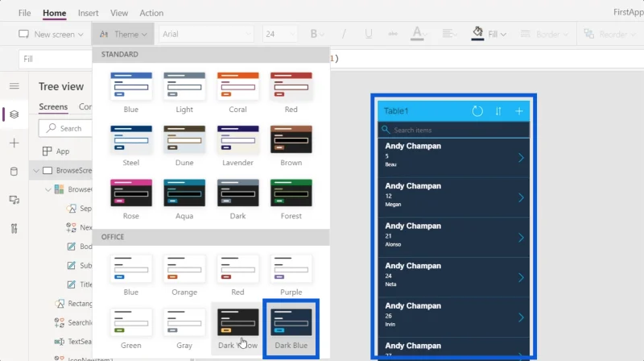This screenshot has width=644, height=361.
Task: Collapse the BrowseScreen tree node
Action: 36,171
